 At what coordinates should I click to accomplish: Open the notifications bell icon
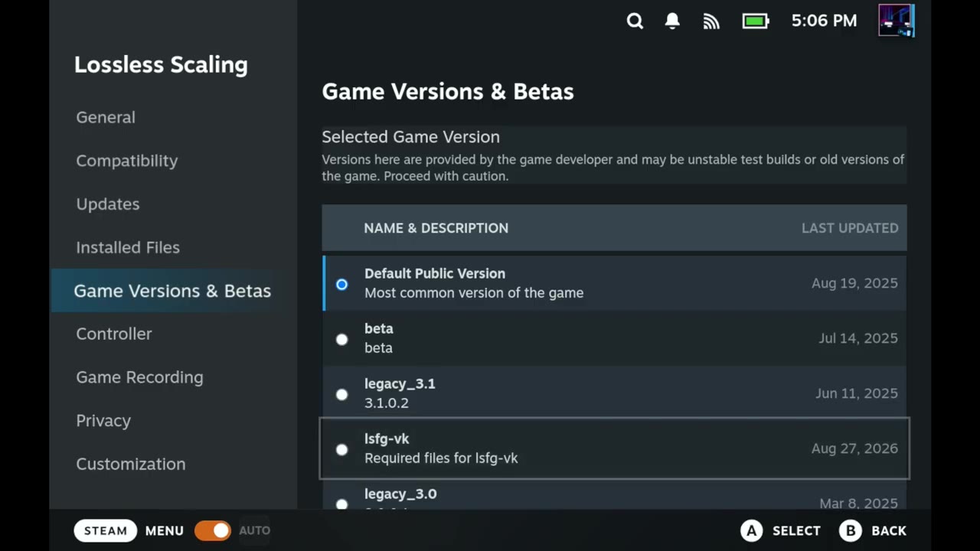point(672,21)
